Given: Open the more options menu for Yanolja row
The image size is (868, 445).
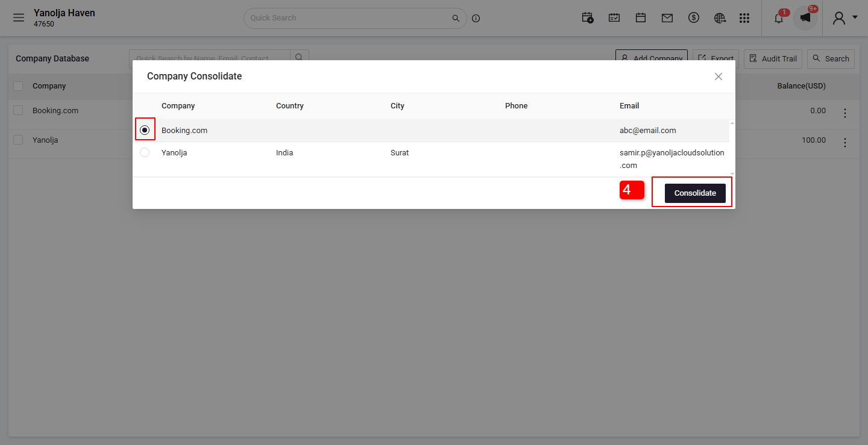Looking at the screenshot, I should point(845,143).
